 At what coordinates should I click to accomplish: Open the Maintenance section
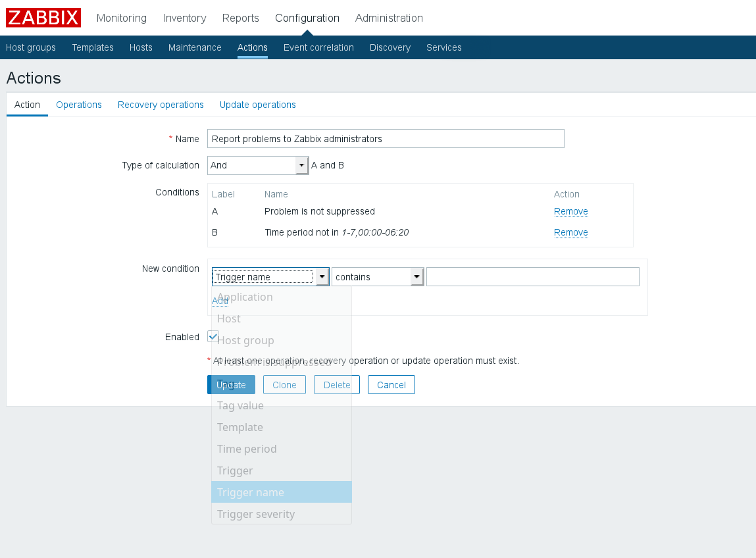point(195,47)
